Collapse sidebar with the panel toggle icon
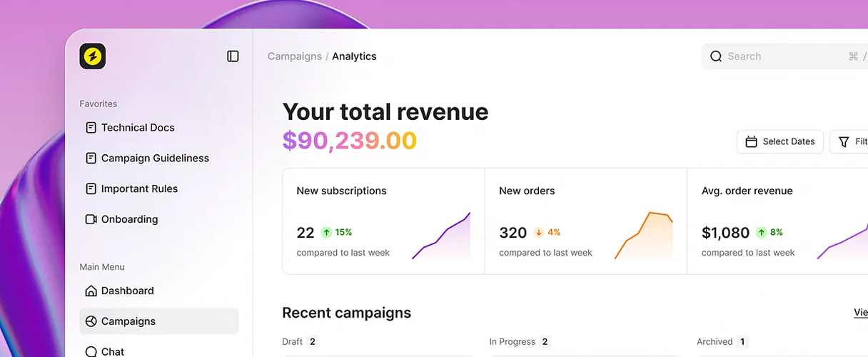This screenshot has height=357, width=868. click(233, 56)
